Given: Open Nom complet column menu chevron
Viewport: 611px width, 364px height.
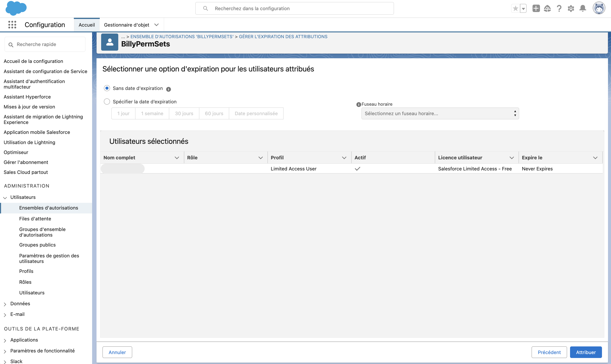Looking at the screenshot, I should 177,158.
